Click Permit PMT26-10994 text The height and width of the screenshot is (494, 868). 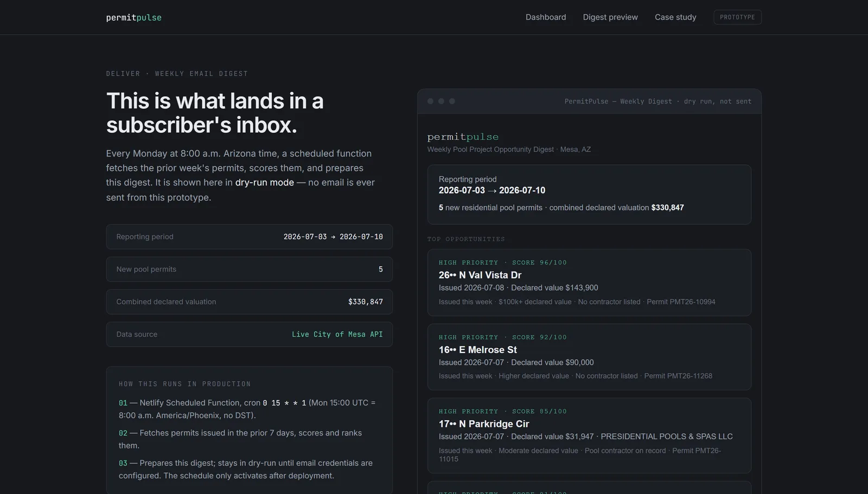pyautogui.click(x=681, y=302)
